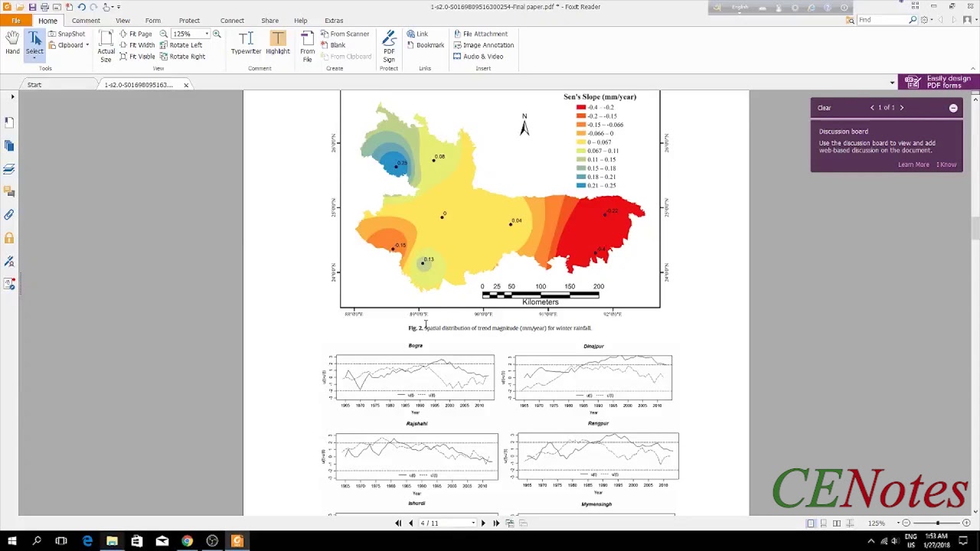Go to the previous page

tap(410, 523)
